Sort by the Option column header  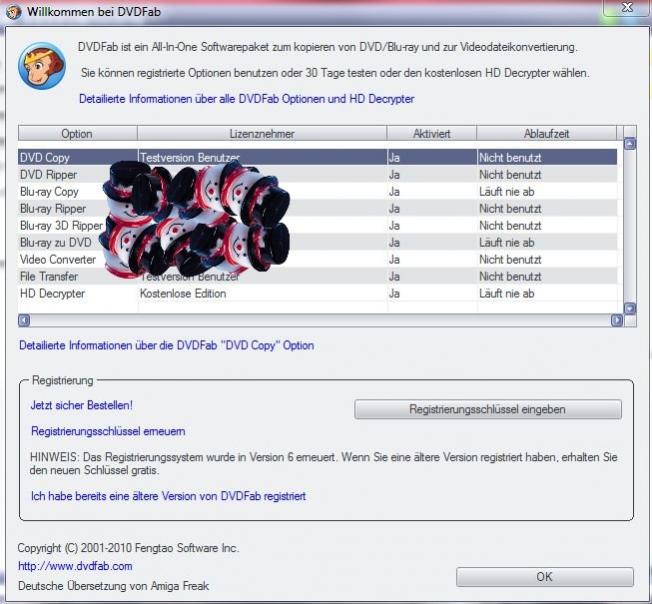pyautogui.click(x=77, y=133)
